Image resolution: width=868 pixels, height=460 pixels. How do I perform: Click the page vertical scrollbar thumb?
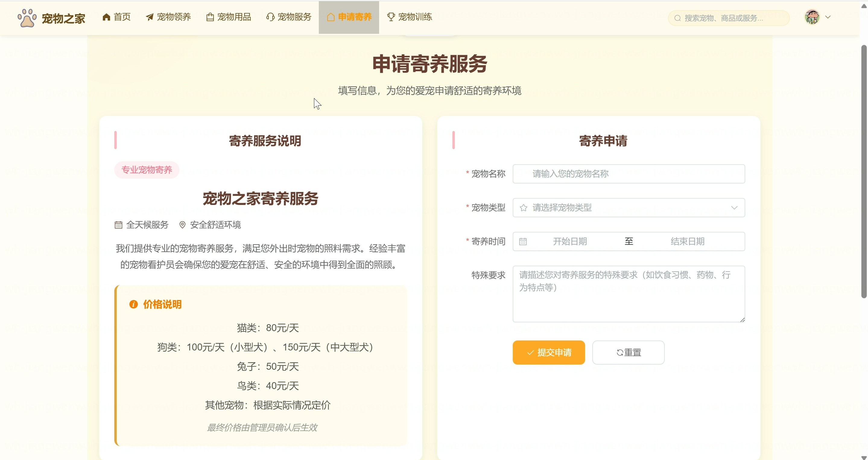863,171
